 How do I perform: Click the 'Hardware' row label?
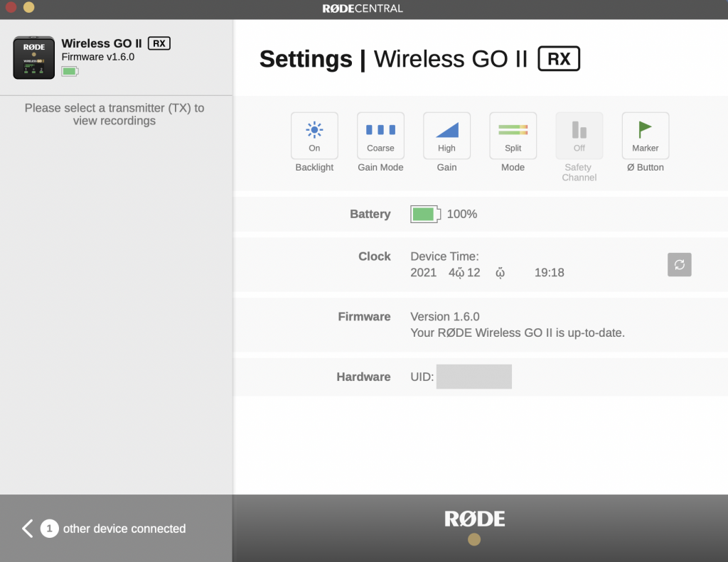pos(363,377)
